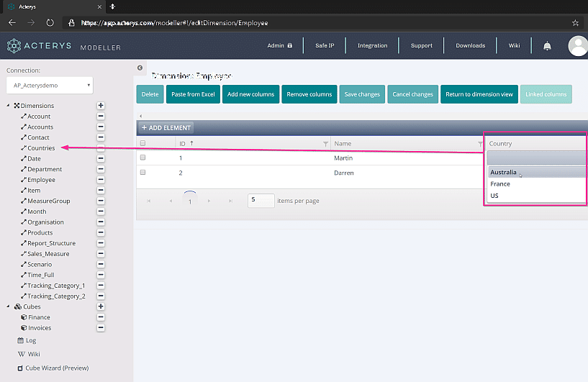
Task: Click Paste from Excel button
Action: coord(193,94)
